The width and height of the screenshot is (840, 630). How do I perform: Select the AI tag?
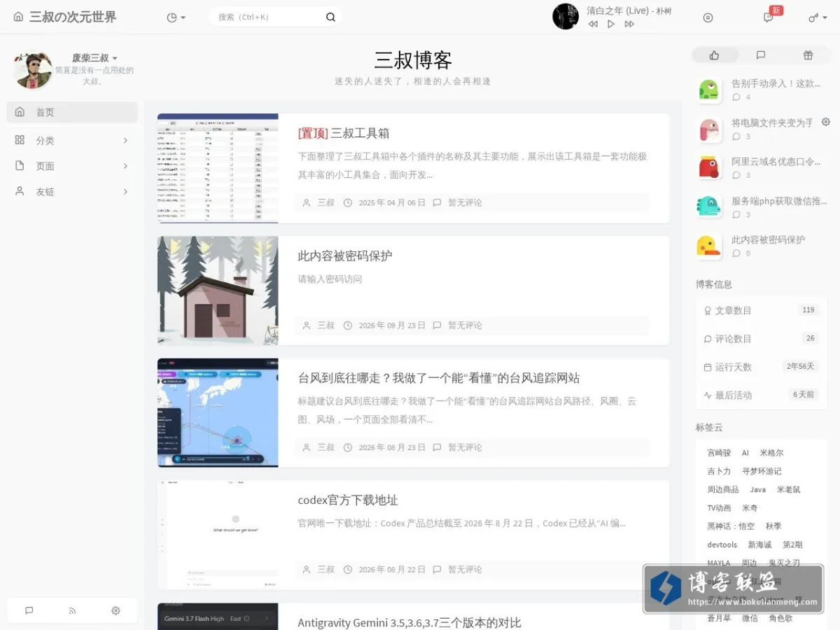pos(745,453)
